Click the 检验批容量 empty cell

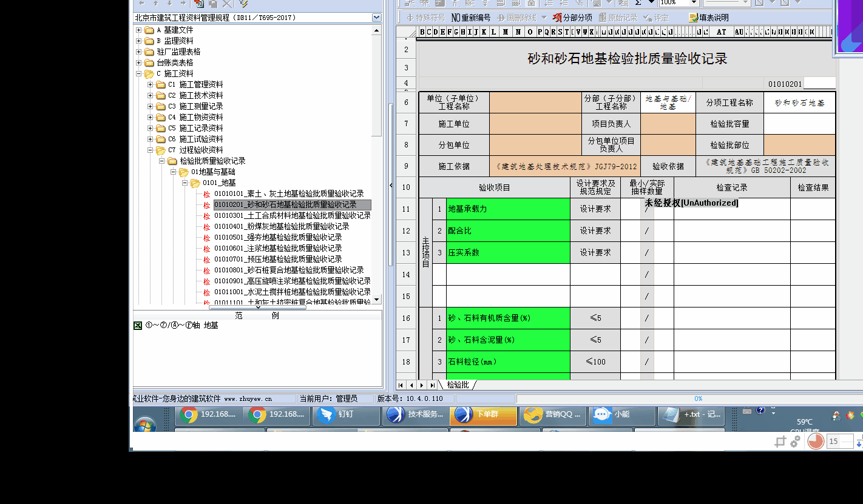[799, 124]
